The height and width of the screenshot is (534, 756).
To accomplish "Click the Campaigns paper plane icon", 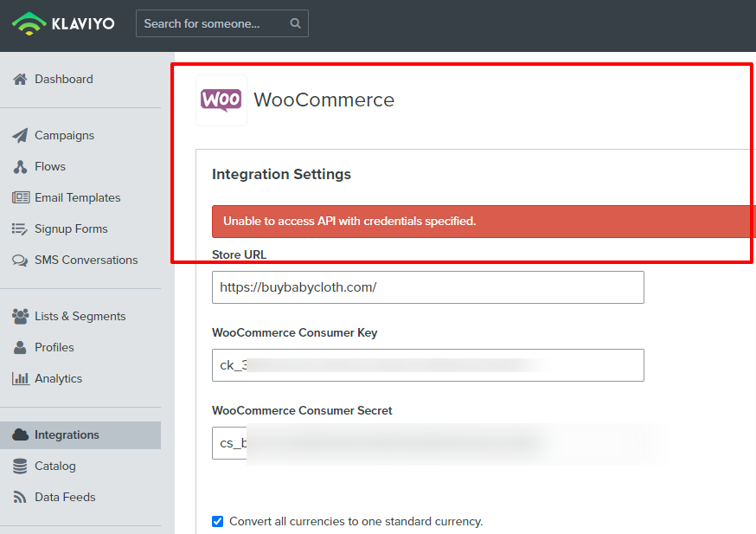I will pos(20,136).
